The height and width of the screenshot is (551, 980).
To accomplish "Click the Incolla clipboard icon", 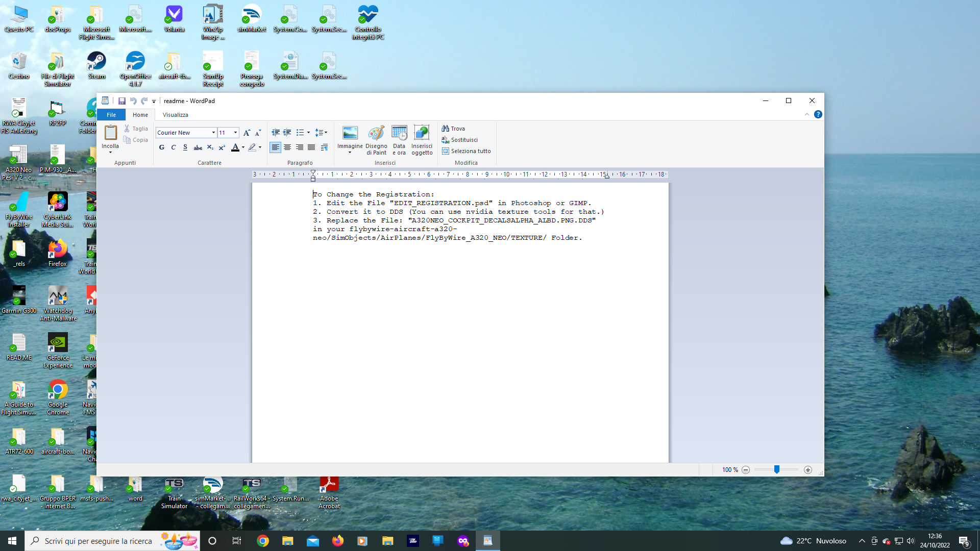I will (110, 134).
